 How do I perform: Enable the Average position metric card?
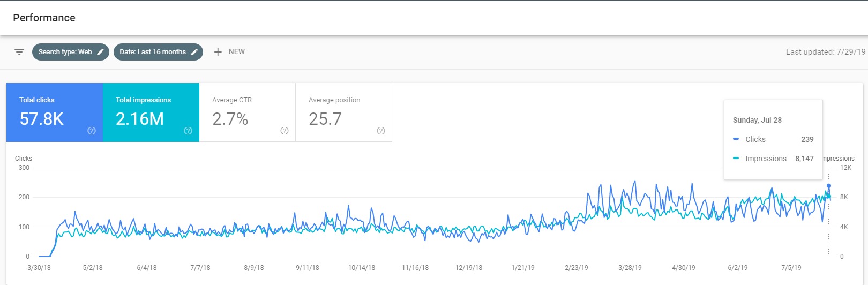pos(344,112)
